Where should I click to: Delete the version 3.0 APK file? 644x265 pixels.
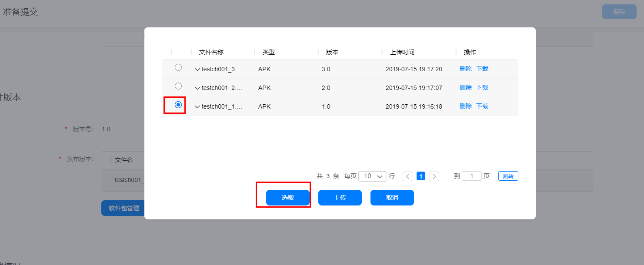click(466, 69)
